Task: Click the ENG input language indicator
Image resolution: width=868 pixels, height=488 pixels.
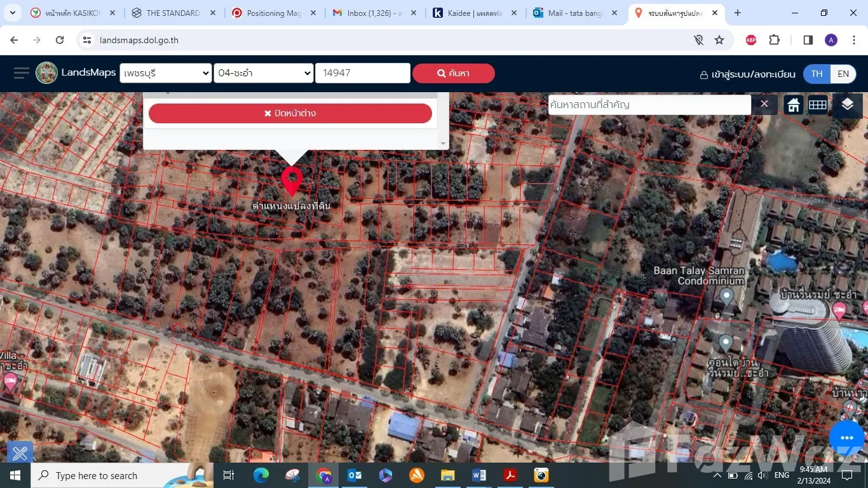Action: pos(782,475)
